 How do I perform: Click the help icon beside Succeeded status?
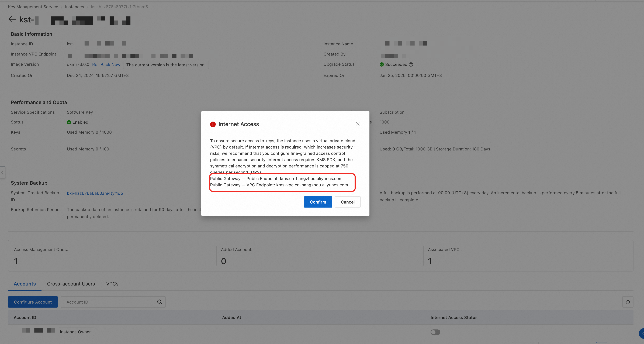point(411,64)
